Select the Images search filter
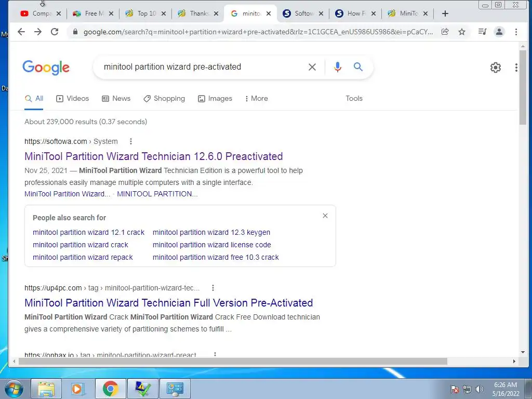Screen dimensions: 532x399 point(215,98)
